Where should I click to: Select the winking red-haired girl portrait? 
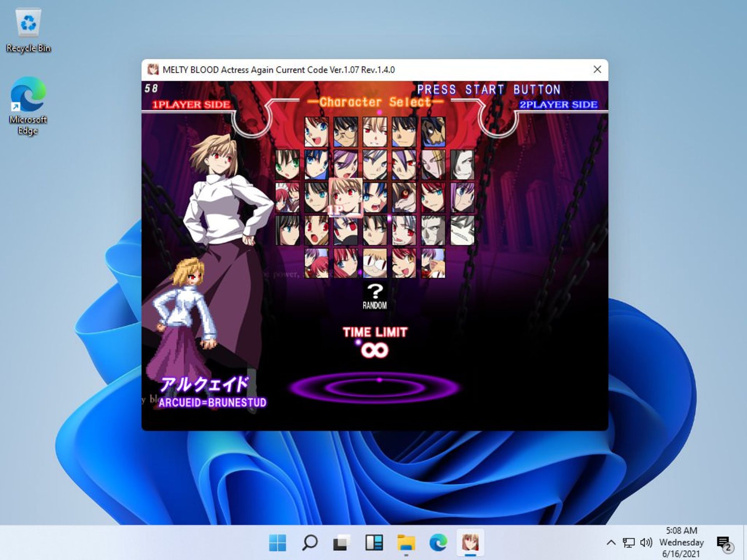point(404,263)
